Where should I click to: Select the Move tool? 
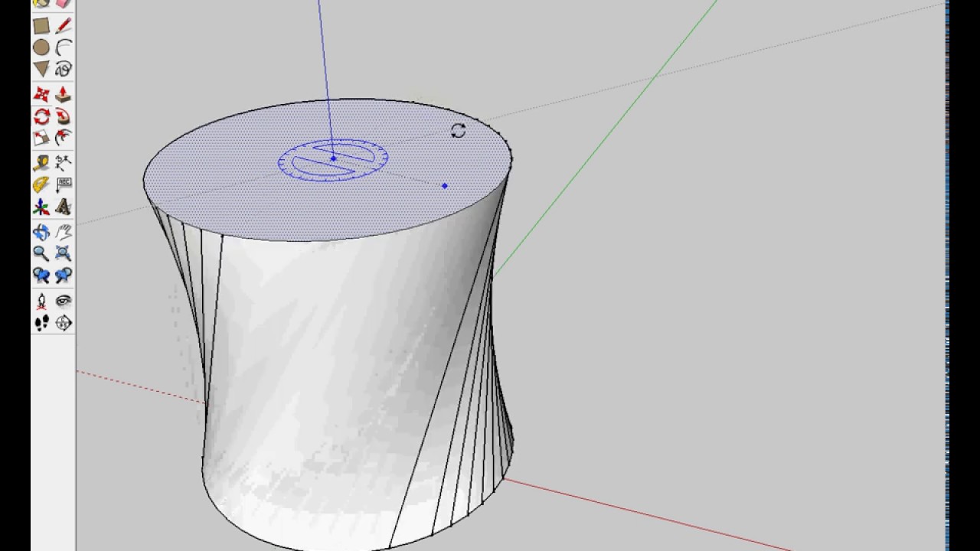41,95
